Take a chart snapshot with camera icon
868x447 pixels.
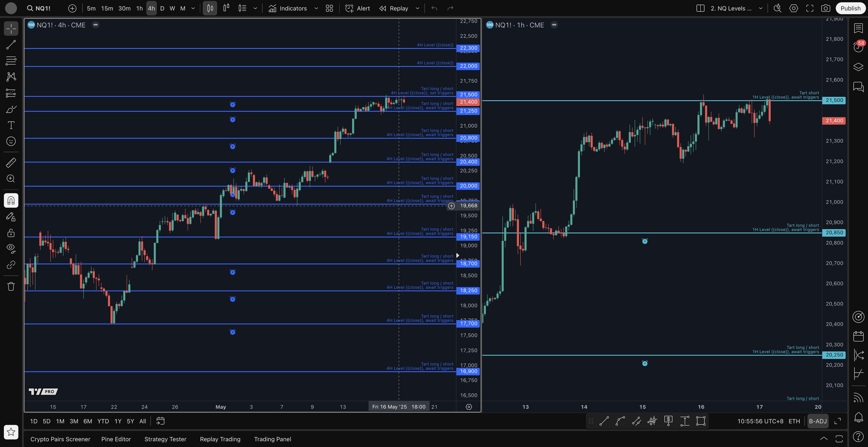[x=825, y=8]
